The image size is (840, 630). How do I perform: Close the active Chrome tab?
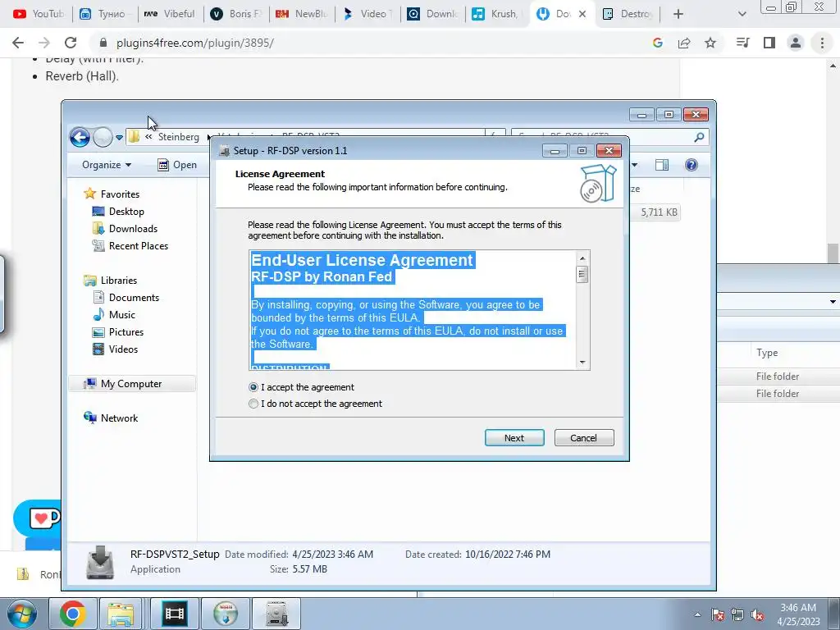point(582,14)
